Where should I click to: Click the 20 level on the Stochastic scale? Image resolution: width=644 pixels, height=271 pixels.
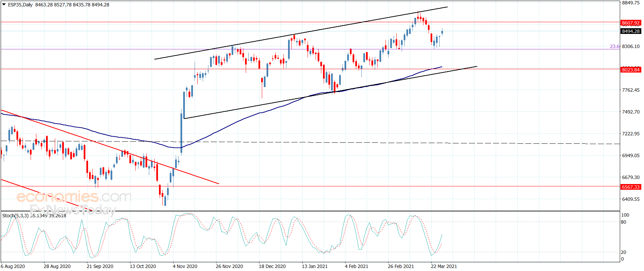623,252
